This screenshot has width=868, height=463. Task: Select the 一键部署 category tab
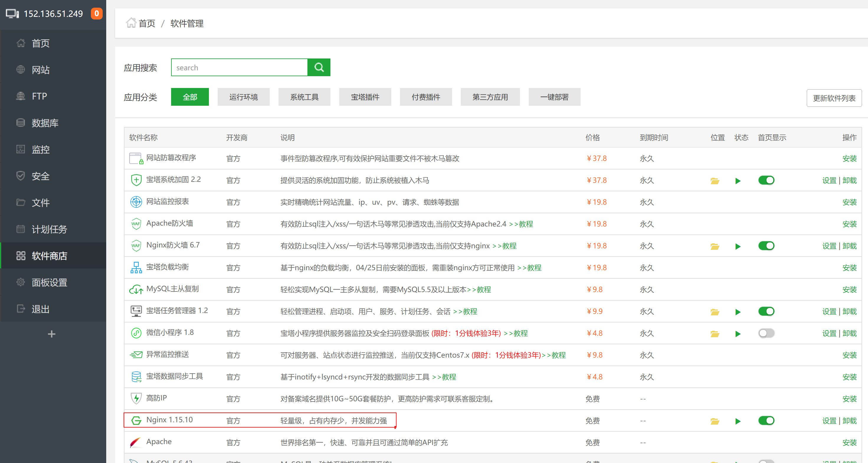point(554,97)
